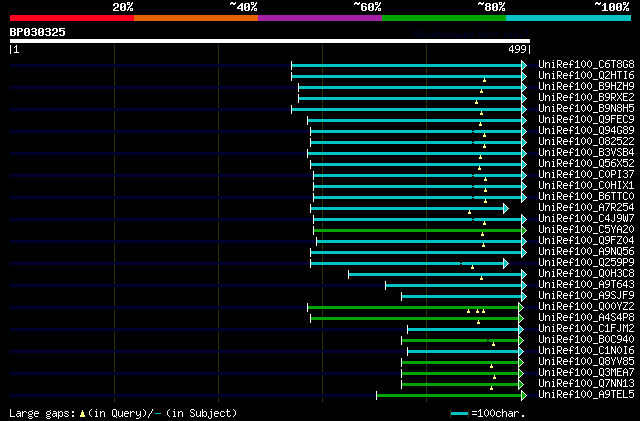Click the cyan alignment bar of A9SJF9

pos(464,296)
